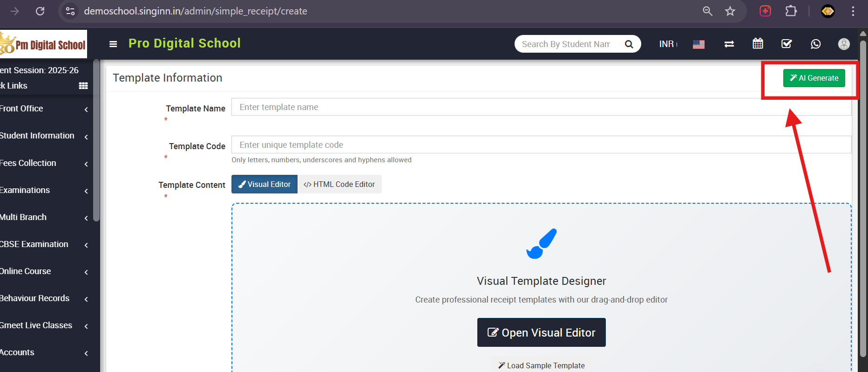The image size is (868, 372).
Task: Click the AI Generate button
Action: click(814, 78)
